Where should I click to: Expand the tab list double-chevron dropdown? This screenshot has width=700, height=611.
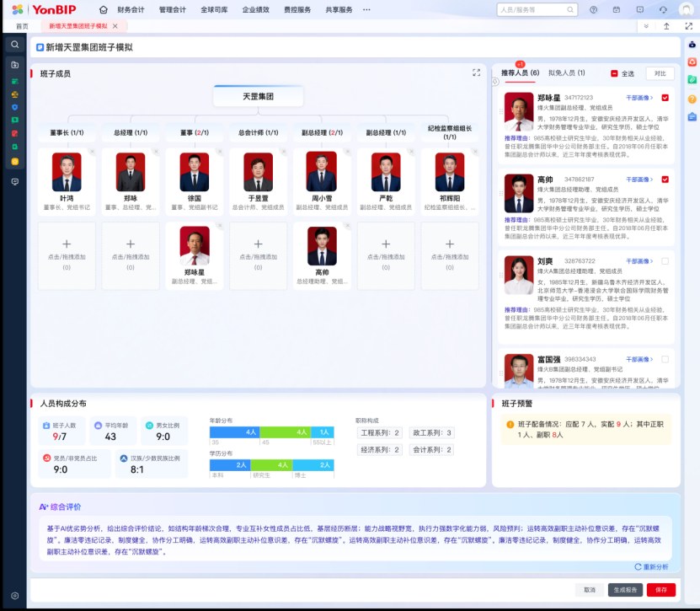pyautogui.click(x=645, y=26)
